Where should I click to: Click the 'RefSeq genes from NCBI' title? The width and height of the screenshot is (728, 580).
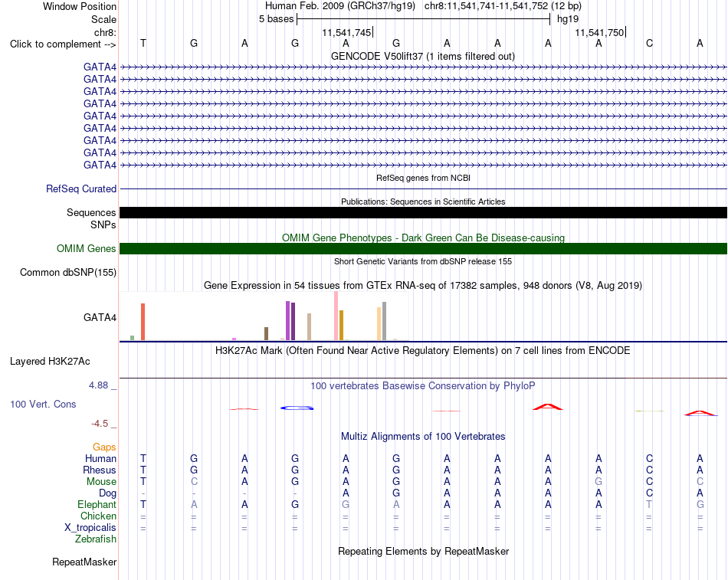coord(424,178)
